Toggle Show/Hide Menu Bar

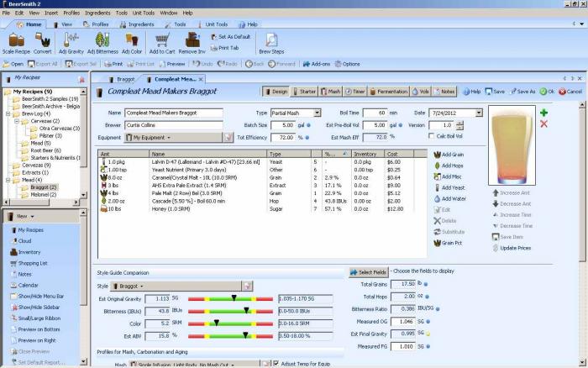(37, 296)
